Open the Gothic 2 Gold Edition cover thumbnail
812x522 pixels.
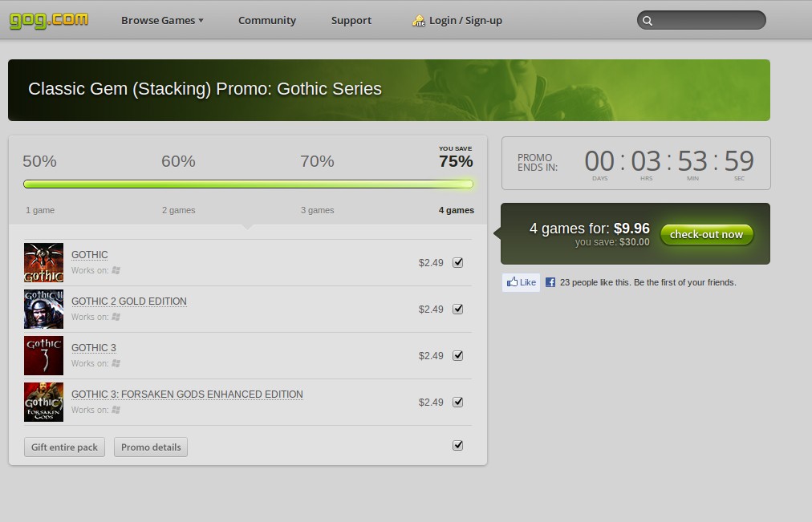coord(43,310)
